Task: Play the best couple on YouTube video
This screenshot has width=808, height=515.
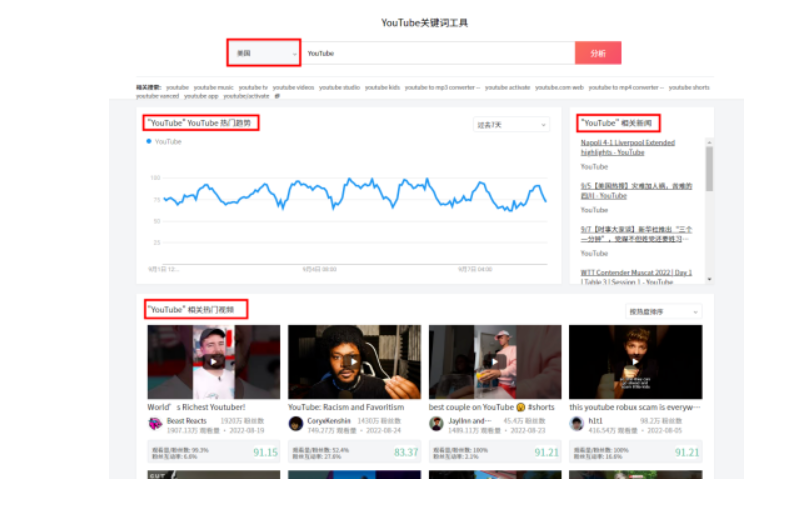Action: [495, 361]
